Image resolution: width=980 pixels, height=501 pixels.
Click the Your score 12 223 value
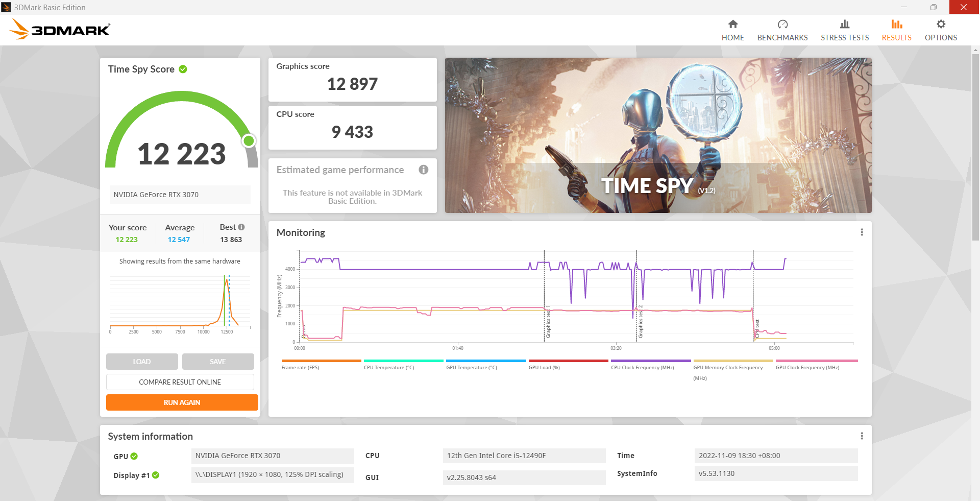click(x=127, y=240)
